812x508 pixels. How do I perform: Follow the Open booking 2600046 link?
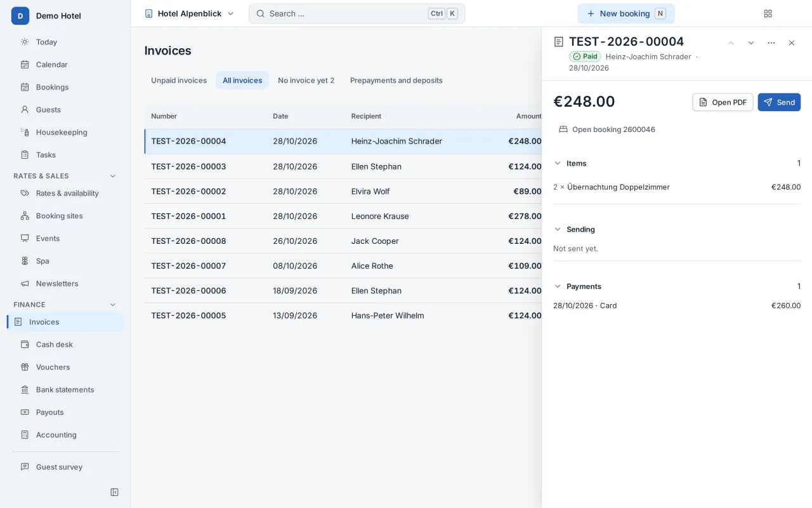(x=607, y=130)
